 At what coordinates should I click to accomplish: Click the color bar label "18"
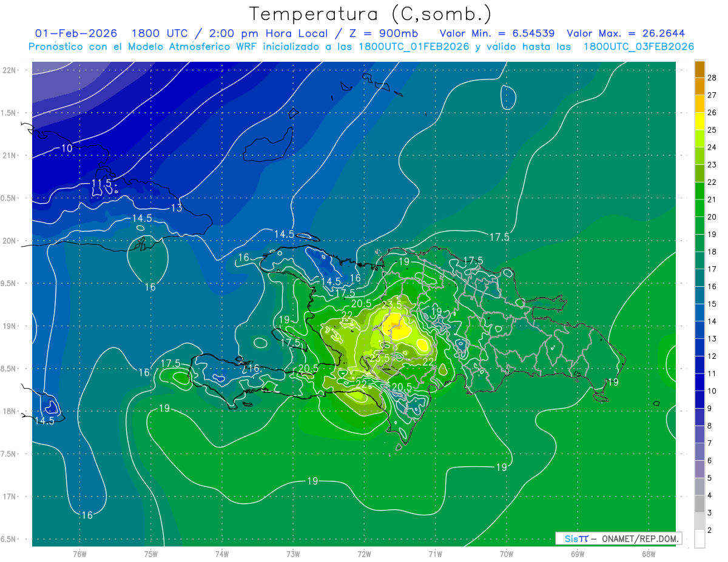[712, 252]
